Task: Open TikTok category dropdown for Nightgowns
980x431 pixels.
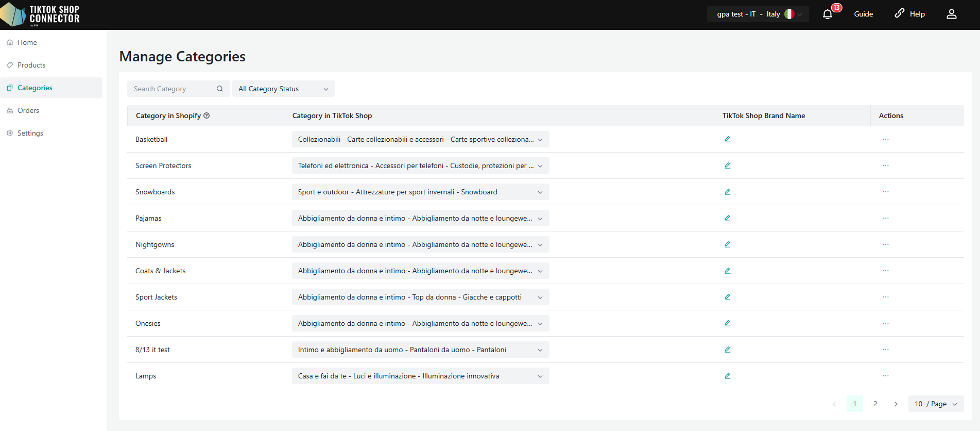Action: tap(421, 244)
